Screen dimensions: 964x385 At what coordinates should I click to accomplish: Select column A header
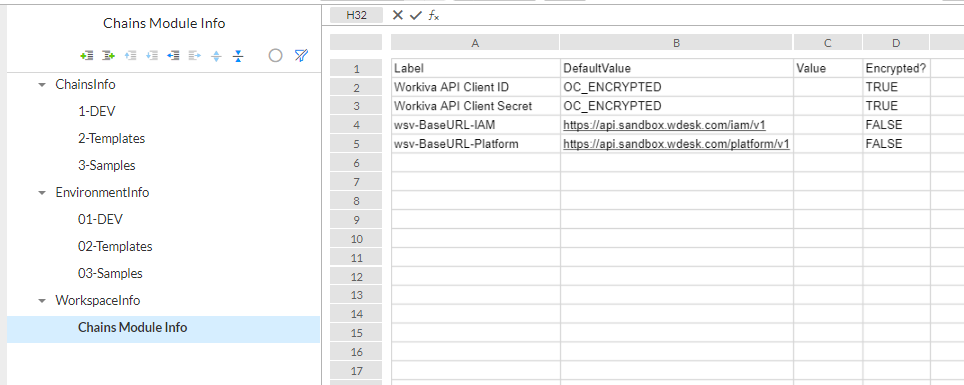coord(475,42)
